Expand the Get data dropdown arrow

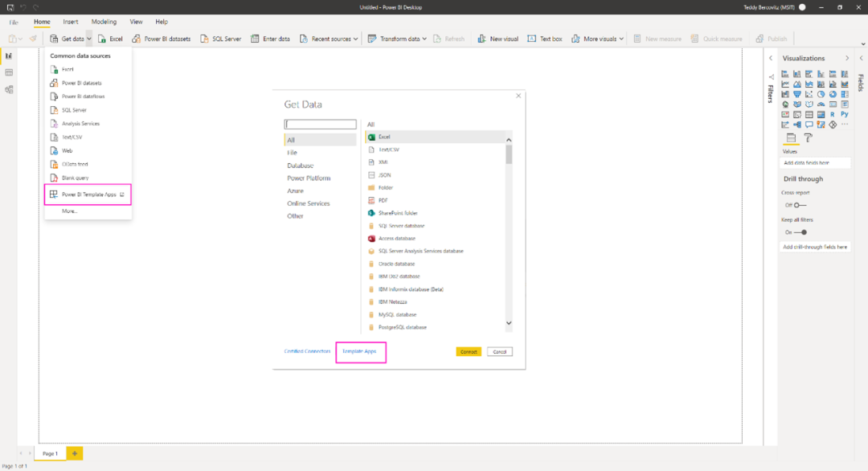pyautogui.click(x=88, y=39)
